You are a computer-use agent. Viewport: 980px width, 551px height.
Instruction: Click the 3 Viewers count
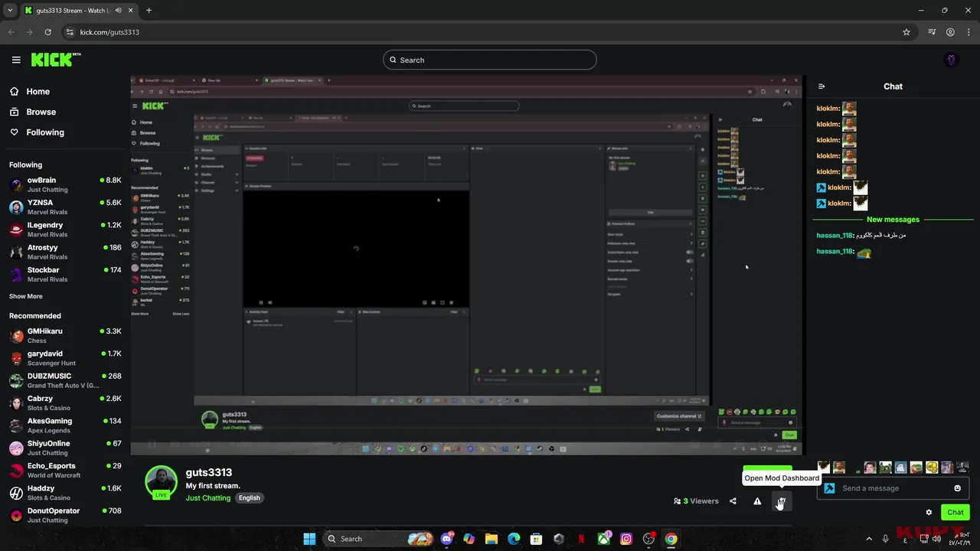[696, 501]
